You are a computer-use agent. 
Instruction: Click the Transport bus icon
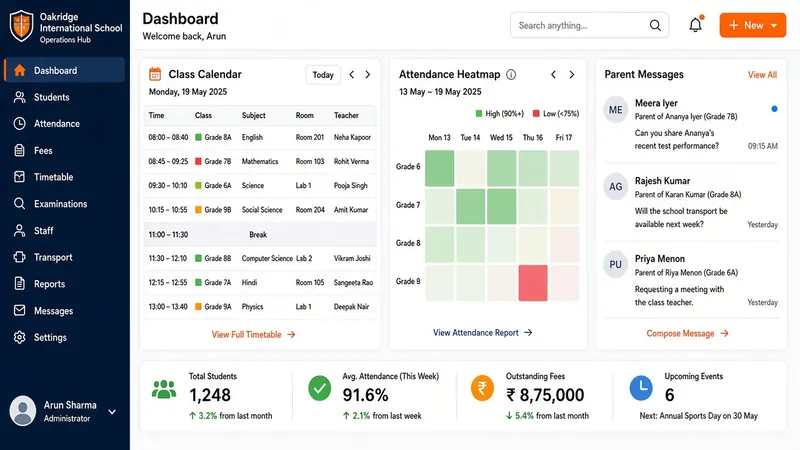pos(19,257)
